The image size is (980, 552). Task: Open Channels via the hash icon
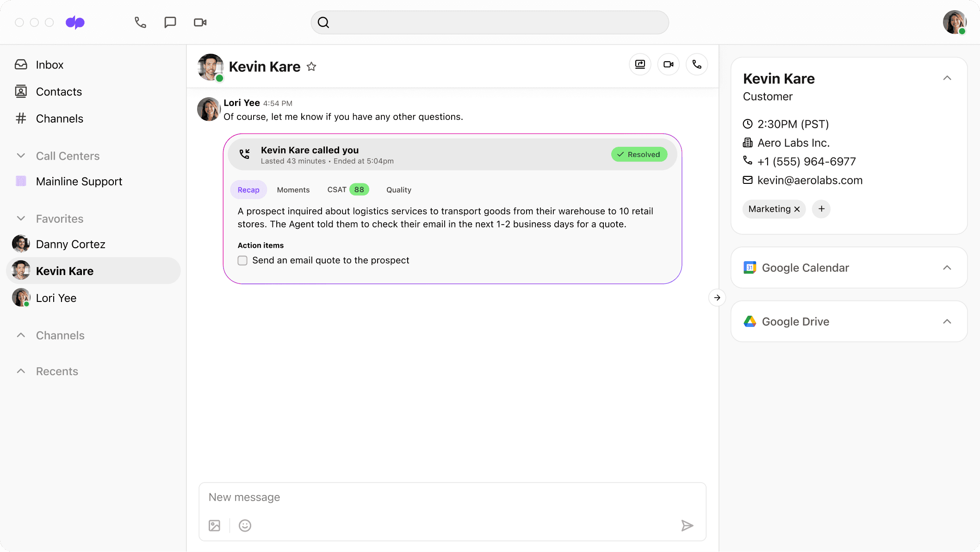[x=59, y=118]
